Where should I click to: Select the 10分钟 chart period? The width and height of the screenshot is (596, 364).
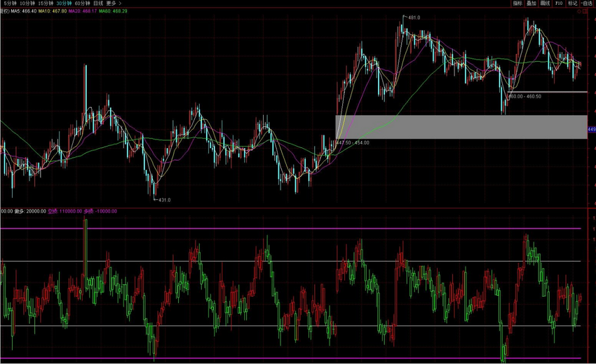[x=27, y=4]
